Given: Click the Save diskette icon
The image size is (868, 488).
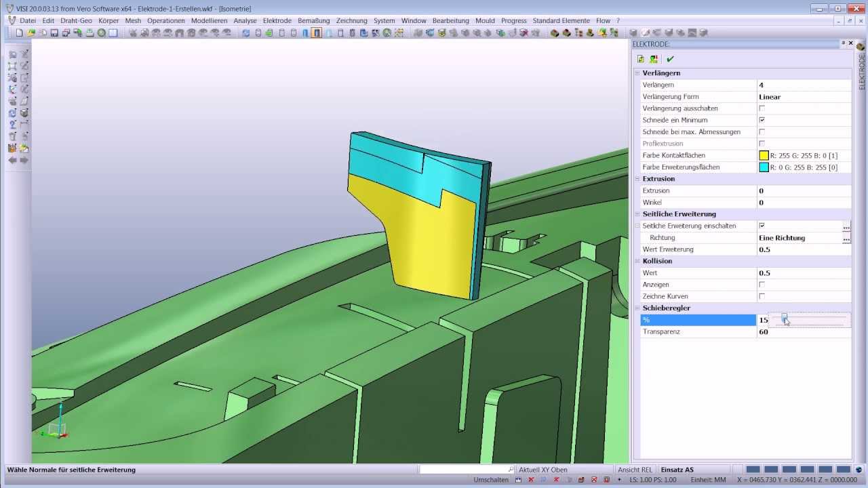Looking at the screenshot, I should (54, 33).
